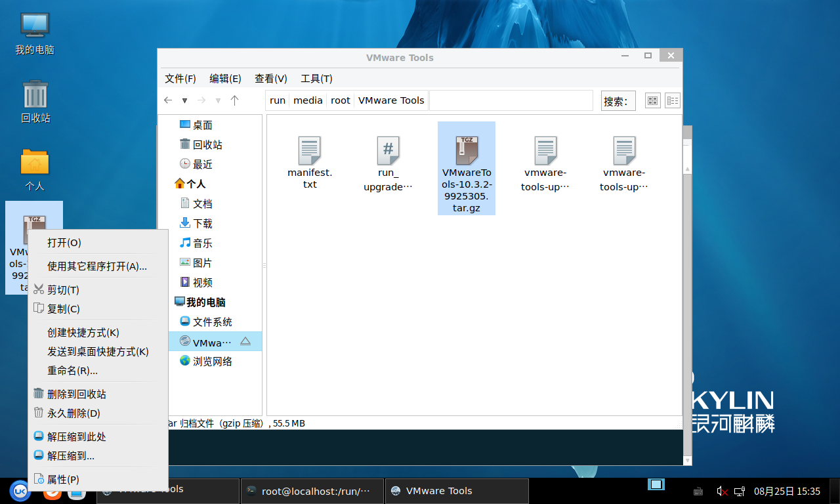840x504 pixels.
Task: Open the UK start menu button
Action: 20,491
